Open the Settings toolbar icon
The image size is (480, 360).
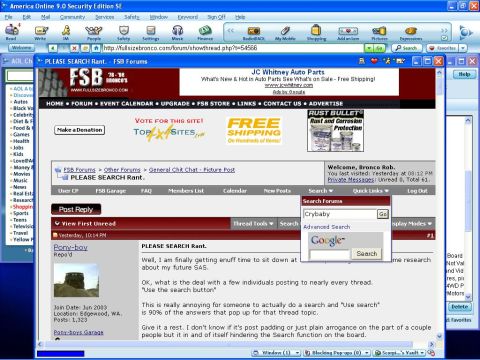(151, 33)
